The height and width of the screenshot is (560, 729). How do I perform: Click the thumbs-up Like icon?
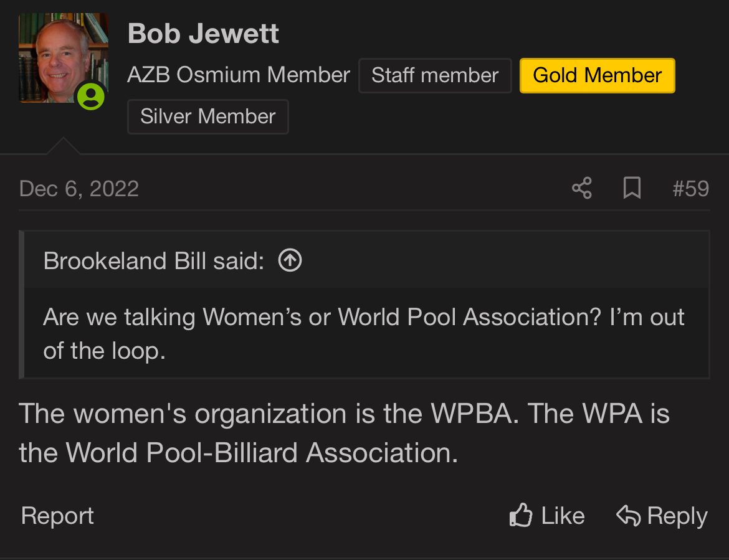(521, 515)
